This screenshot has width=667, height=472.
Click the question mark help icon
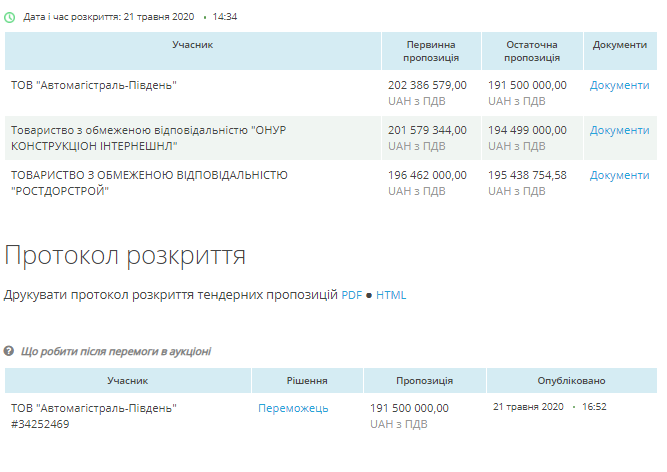pos(9,351)
